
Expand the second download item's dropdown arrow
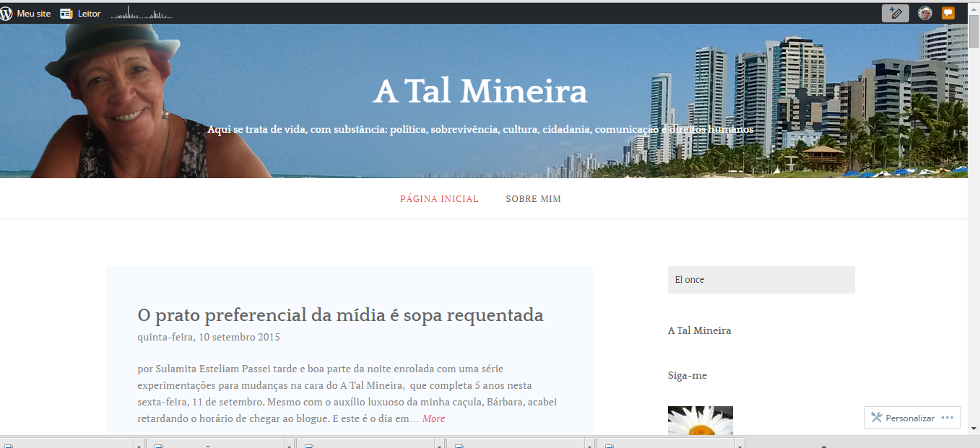289,444
